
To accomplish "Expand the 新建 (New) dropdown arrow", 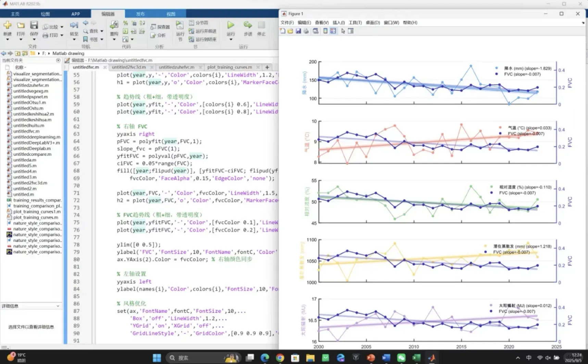I will 7,40.
